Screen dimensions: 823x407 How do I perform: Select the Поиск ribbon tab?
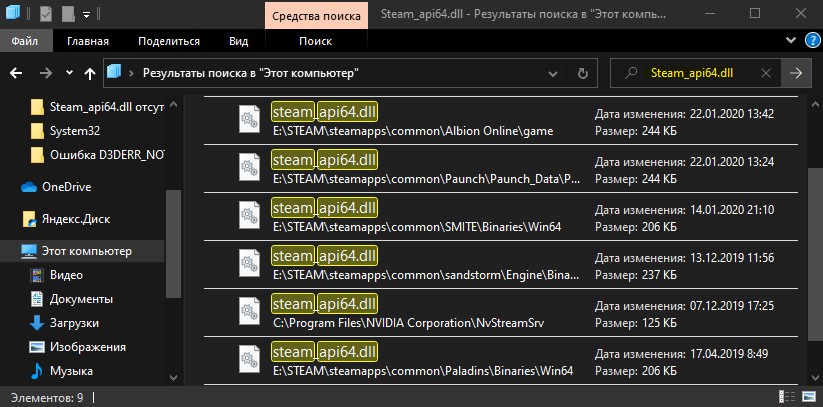(315, 41)
